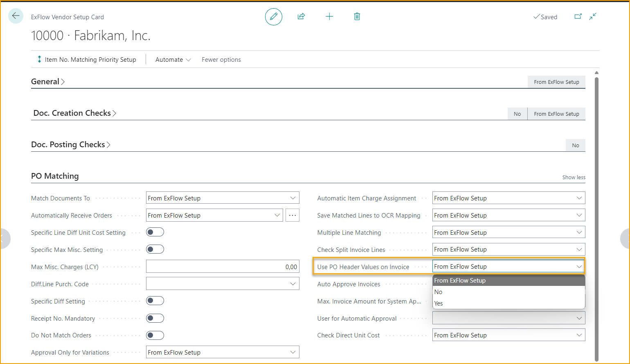Click the 10000 · Fabrikam, Inc. title
This screenshot has height=364, width=630.
91,36
